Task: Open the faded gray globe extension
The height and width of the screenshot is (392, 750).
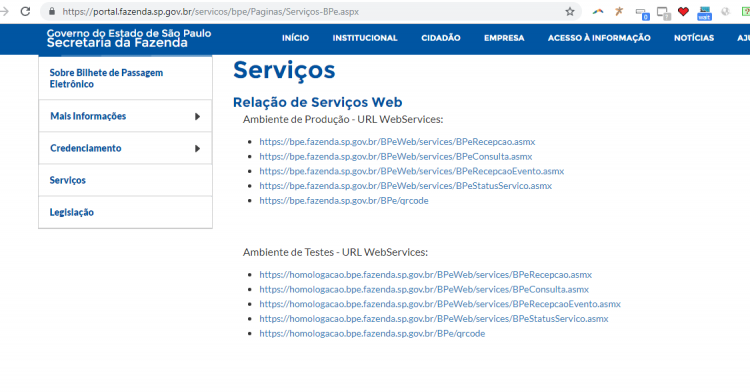Action: [x=726, y=11]
